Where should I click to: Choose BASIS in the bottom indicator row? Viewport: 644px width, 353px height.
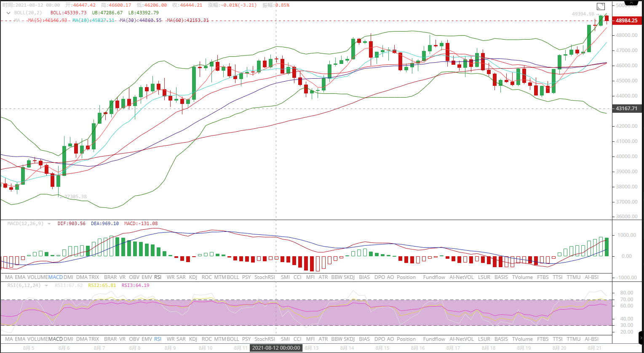(501, 339)
